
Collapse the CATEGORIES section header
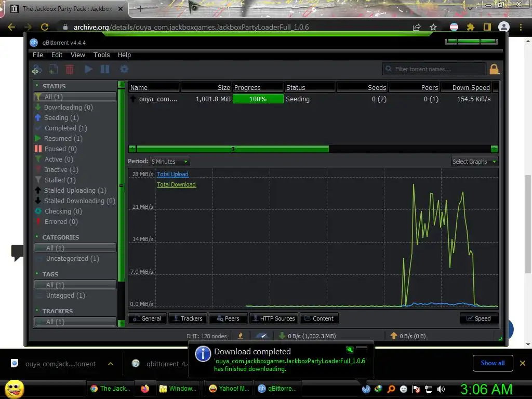60,237
